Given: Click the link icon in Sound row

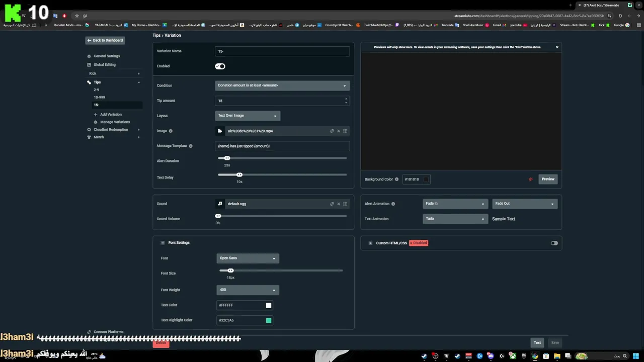Looking at the screenshot, I should (332, 204).
